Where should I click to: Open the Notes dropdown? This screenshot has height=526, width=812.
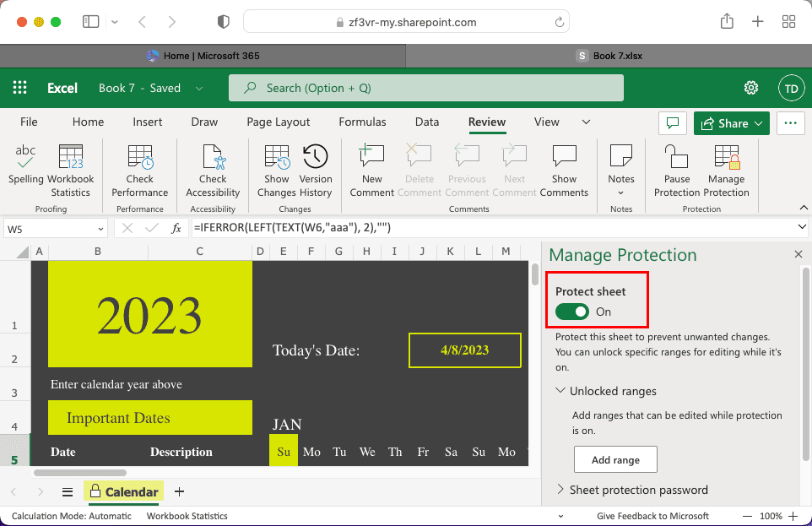coord(621,192)
